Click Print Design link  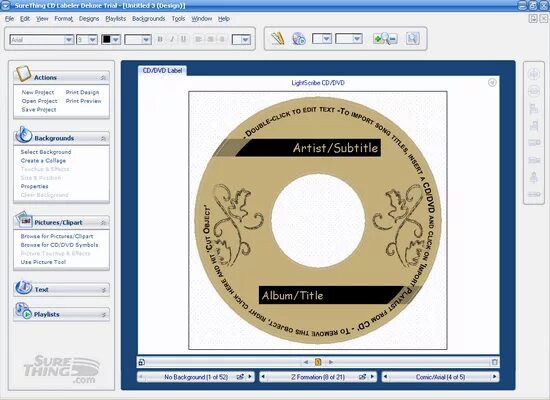click(x=82, y=92)
